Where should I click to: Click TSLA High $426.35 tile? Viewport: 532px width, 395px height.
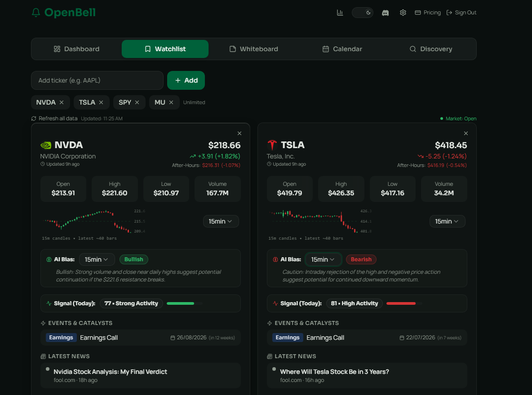point(341,189)
